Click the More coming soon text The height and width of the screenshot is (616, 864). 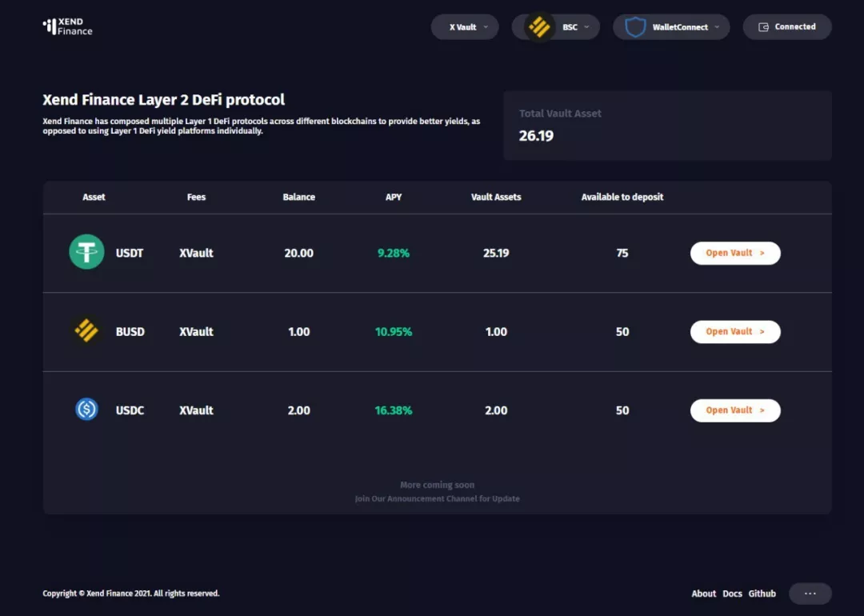[x=437, y=485]
